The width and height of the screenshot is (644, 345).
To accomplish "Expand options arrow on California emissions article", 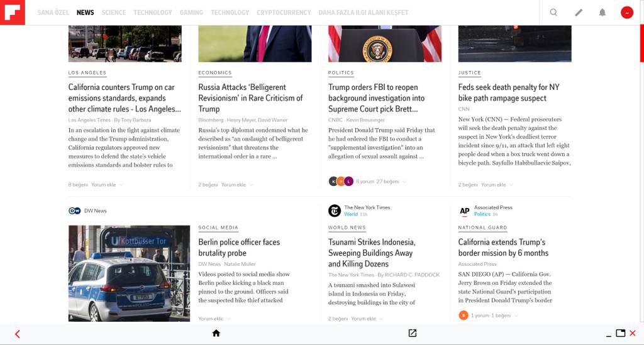I will [121, 185].
